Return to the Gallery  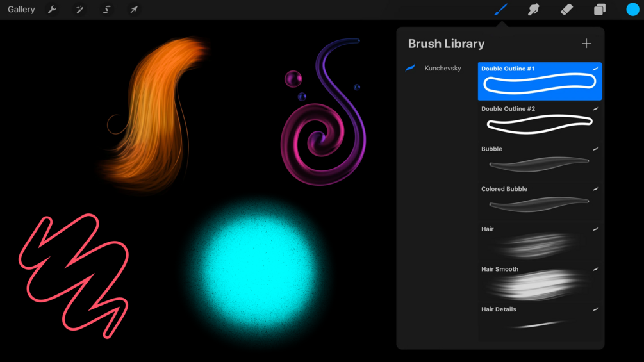click(21, 10)
